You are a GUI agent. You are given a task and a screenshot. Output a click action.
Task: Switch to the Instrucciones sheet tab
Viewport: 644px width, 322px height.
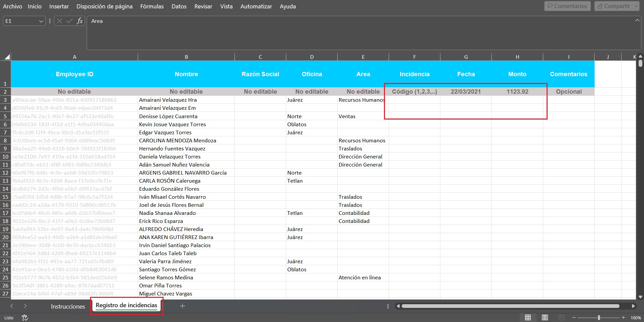coord(68,306)
